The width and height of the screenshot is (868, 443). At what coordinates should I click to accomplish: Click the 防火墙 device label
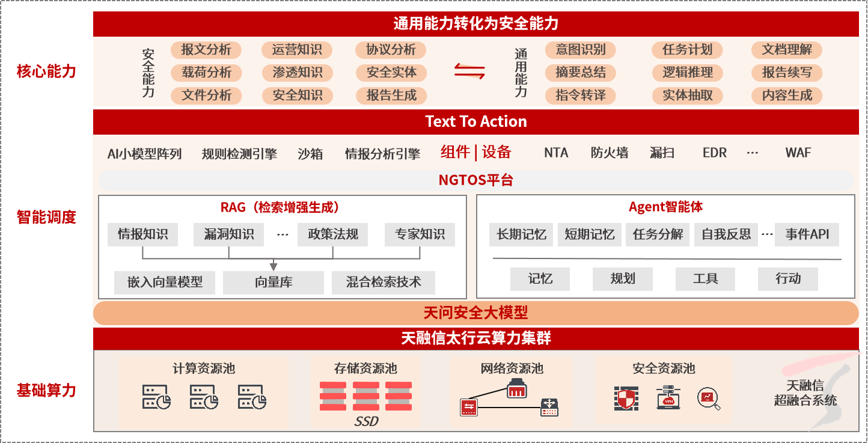tap(609, 153)
